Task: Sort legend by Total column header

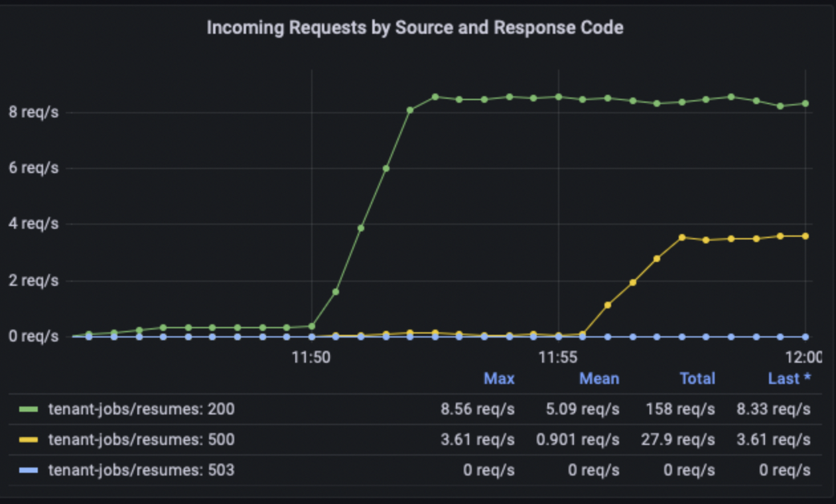Action: point(697,379)
